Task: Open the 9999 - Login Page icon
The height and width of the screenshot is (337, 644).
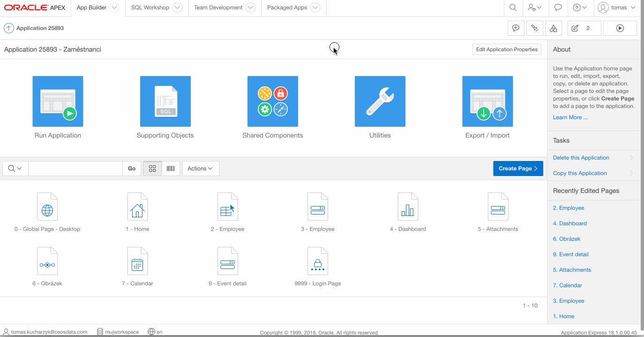Action: tap(317, 261)
